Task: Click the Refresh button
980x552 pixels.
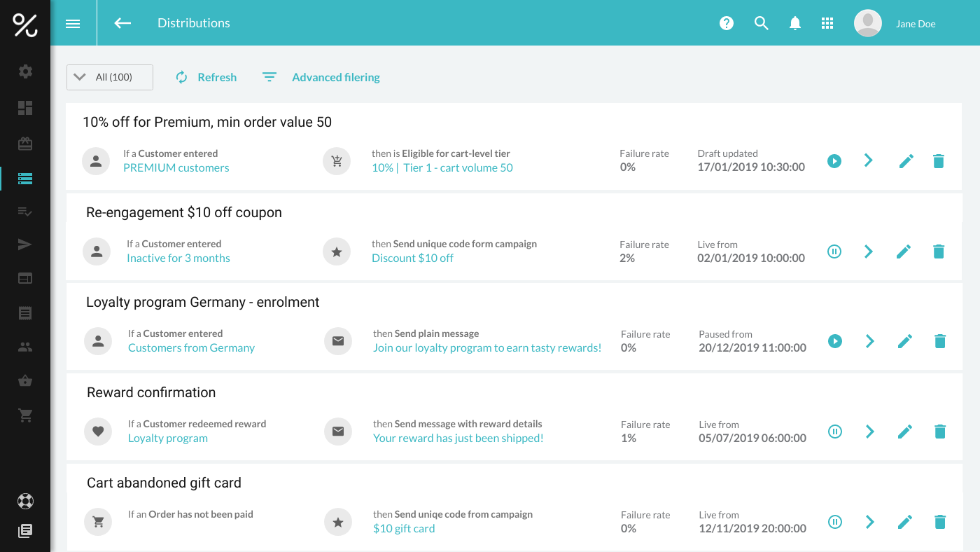Action: [206, 77]
